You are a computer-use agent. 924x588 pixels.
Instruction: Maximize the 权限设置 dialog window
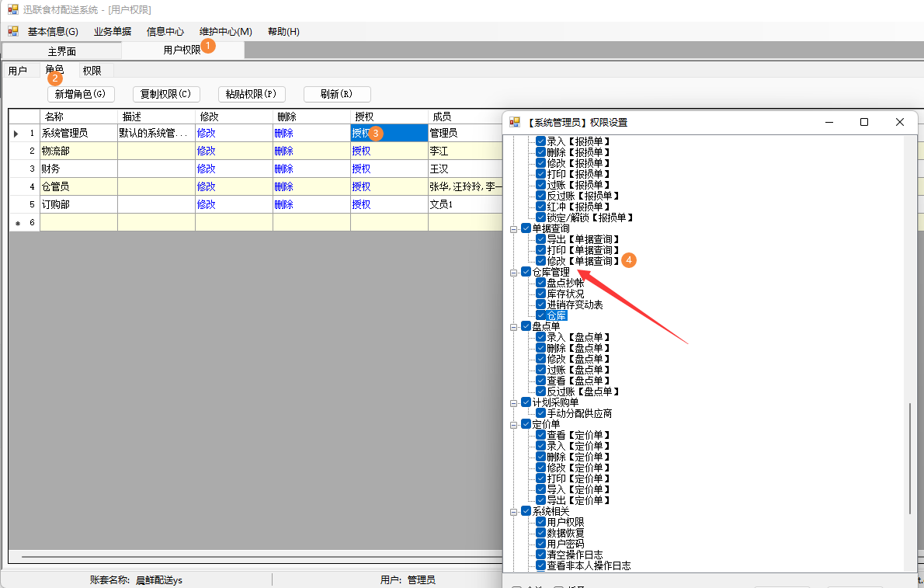tap(864, 122)
